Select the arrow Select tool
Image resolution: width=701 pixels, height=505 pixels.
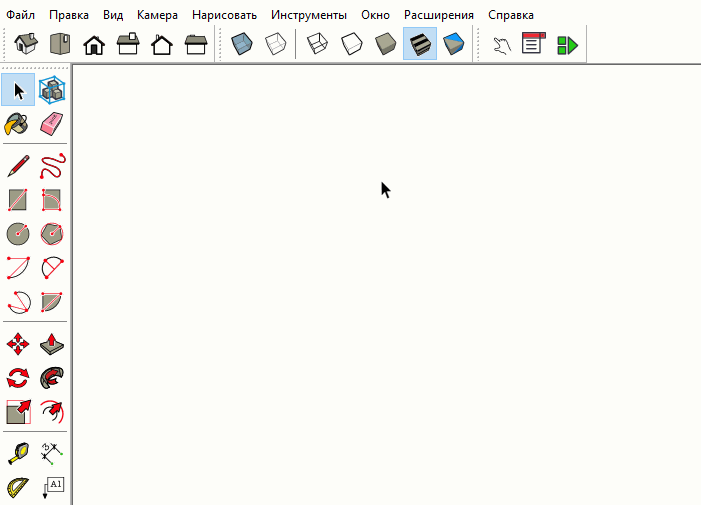click(x=18, y=90)
